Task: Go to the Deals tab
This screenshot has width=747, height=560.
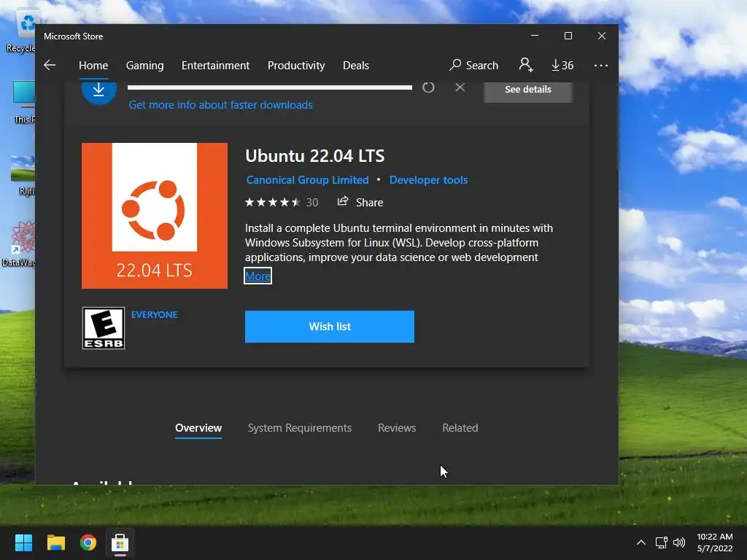Action: click(356, 65)
